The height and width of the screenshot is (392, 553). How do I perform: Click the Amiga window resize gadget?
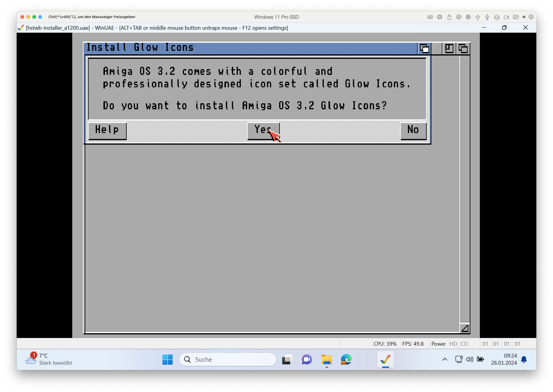pos(465,328)
